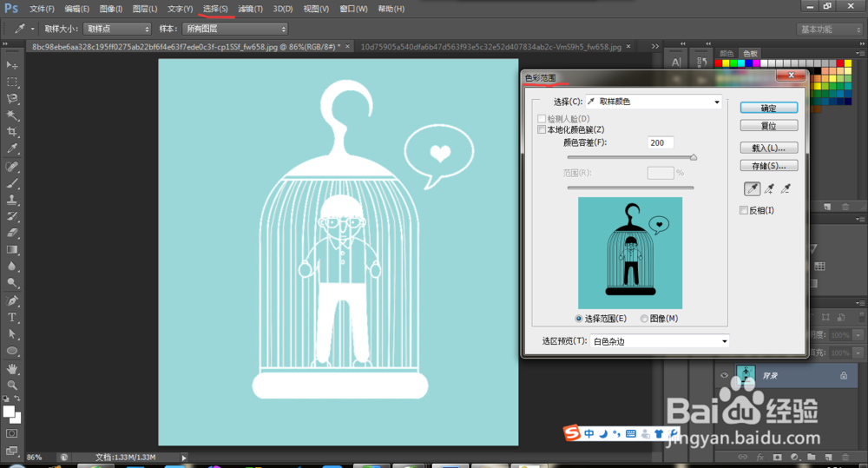Click the Sogou input method icon
Image resolution: width=868 pixels, height=468 pixels.
(x=572, y=432)
